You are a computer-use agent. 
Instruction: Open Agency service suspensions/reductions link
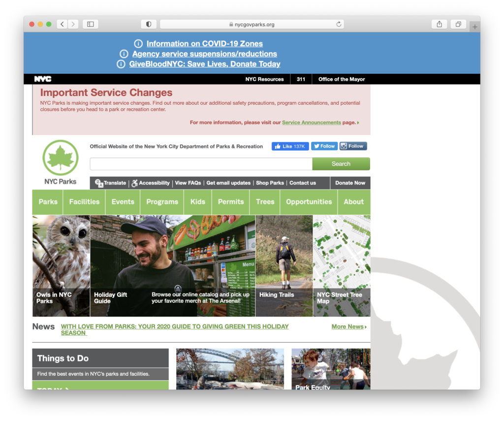tap(205, 54)
